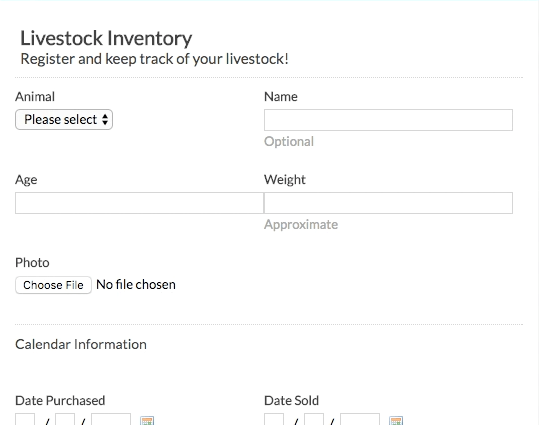Click the Date Purchased day box
Viewport: 539px width, 425px height.
point(65,419)
